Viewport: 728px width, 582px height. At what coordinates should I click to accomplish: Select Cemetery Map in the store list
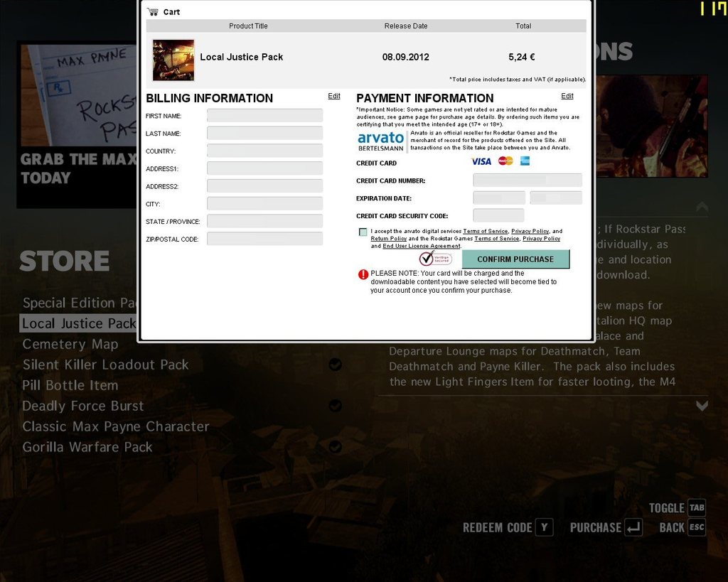(70, 345)
